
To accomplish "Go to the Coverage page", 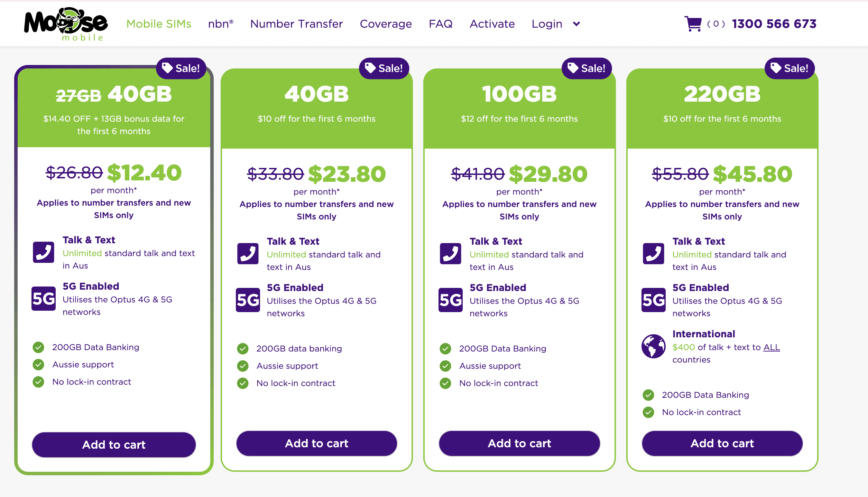I will 386,24.
